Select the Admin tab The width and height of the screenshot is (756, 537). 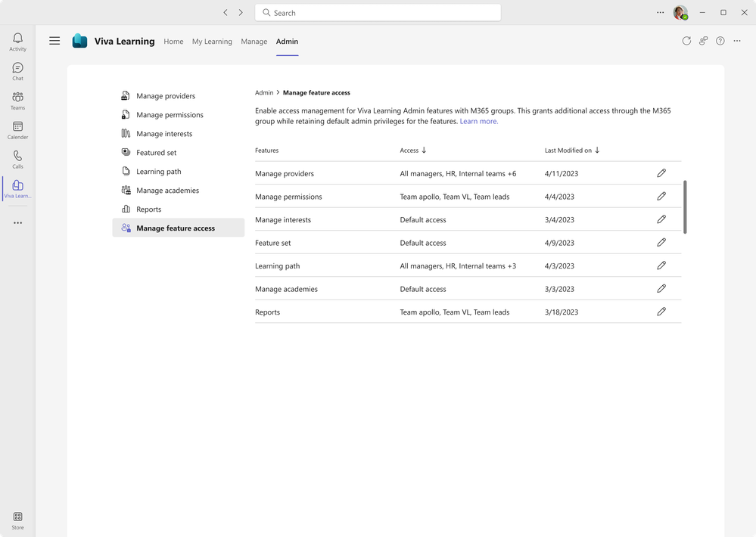(x=288, y=42)
